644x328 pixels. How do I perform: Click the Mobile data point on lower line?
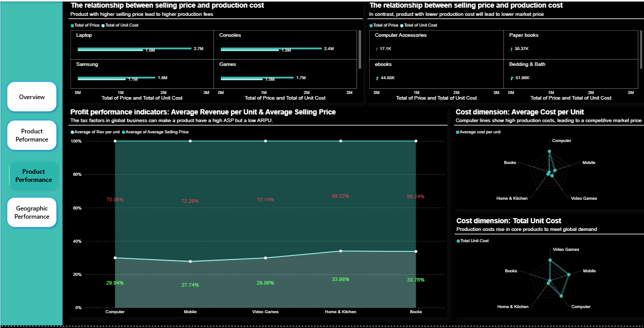(190, 262)
